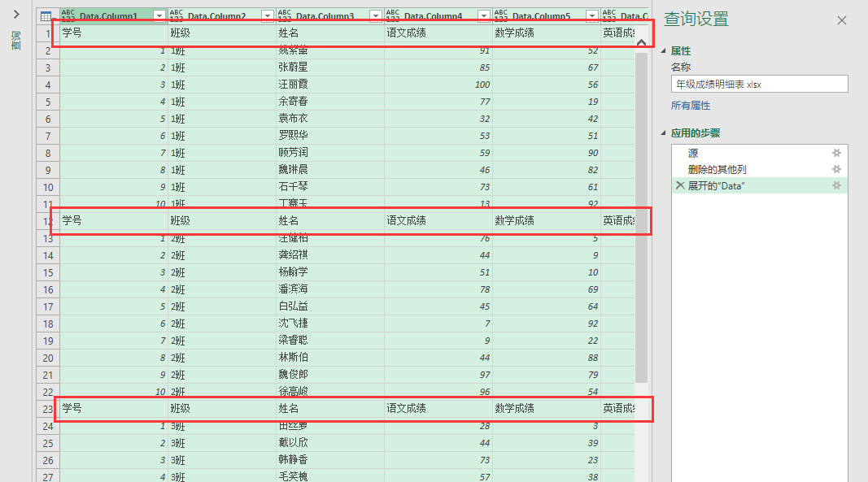The image size is (868, 482).
Task: Open settings gear for the 源 step
Action: (x=835, y=153)
